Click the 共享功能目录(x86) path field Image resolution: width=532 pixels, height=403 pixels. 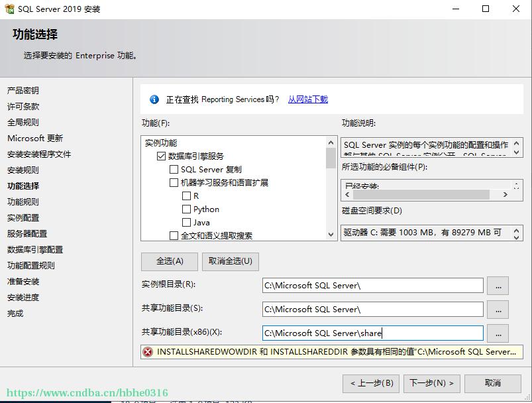coord(373,333)
